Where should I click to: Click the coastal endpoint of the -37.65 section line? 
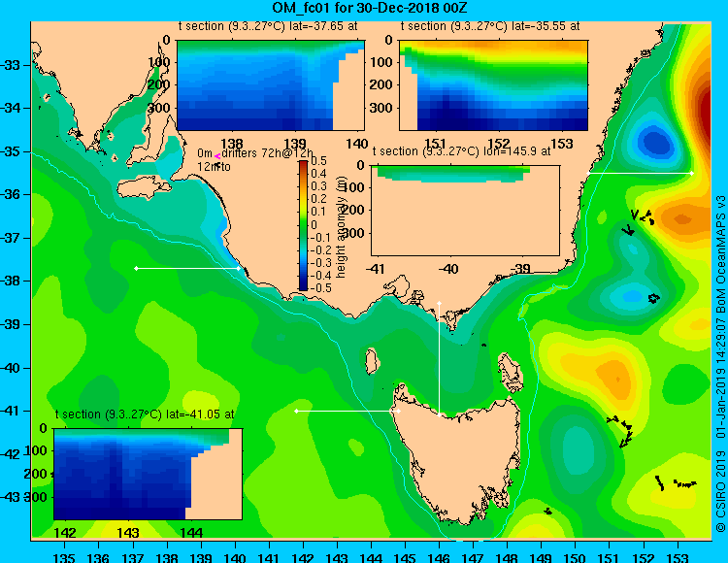[239, 268]
